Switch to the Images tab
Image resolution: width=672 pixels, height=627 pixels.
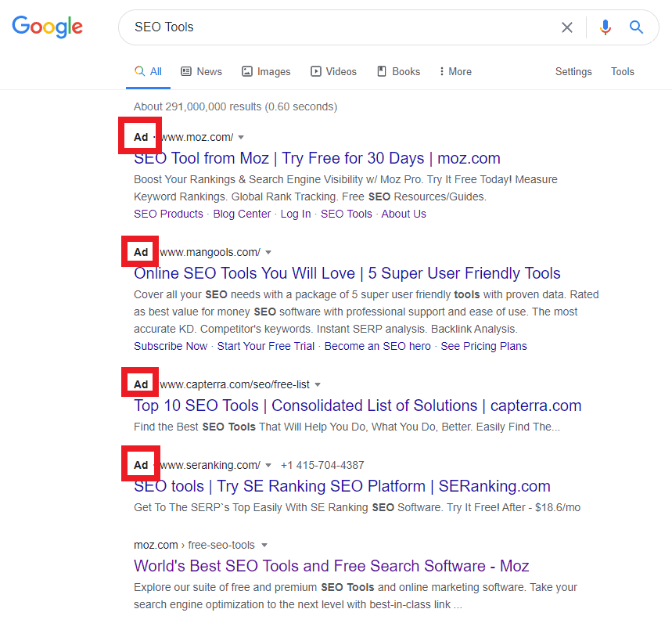pos(266,71)
